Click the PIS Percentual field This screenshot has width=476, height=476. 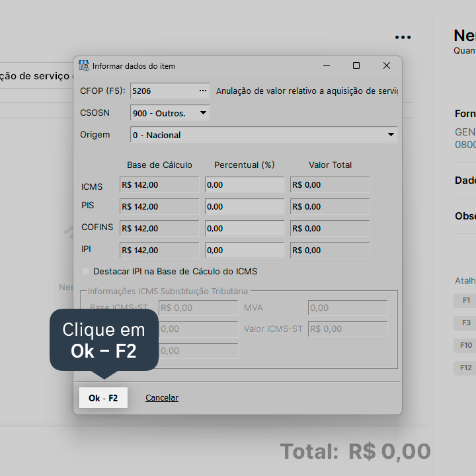click(245, 206)
